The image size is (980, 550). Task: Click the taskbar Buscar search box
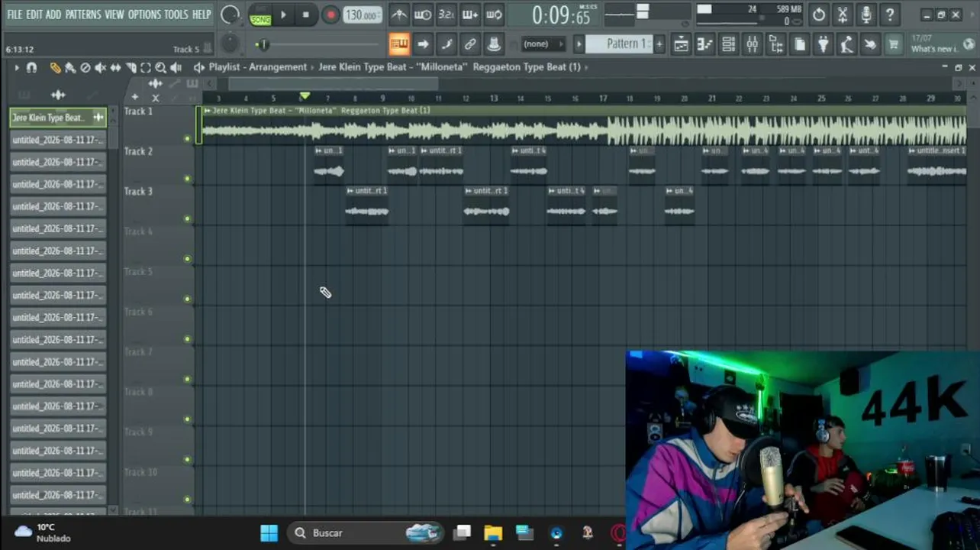(366, 533)
